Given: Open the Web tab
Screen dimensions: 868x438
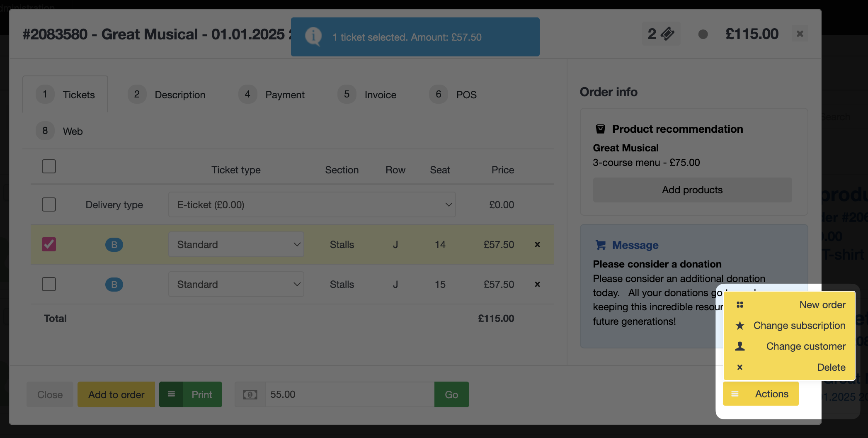Looking at the screenshot, I should point(59,131).
